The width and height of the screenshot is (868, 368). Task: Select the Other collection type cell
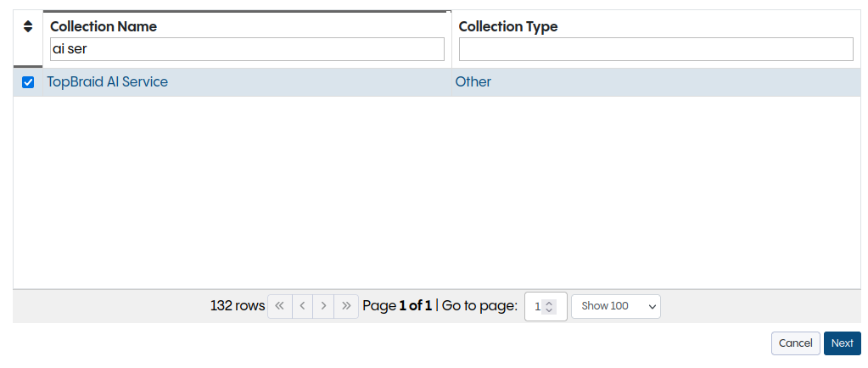point(473,82)
